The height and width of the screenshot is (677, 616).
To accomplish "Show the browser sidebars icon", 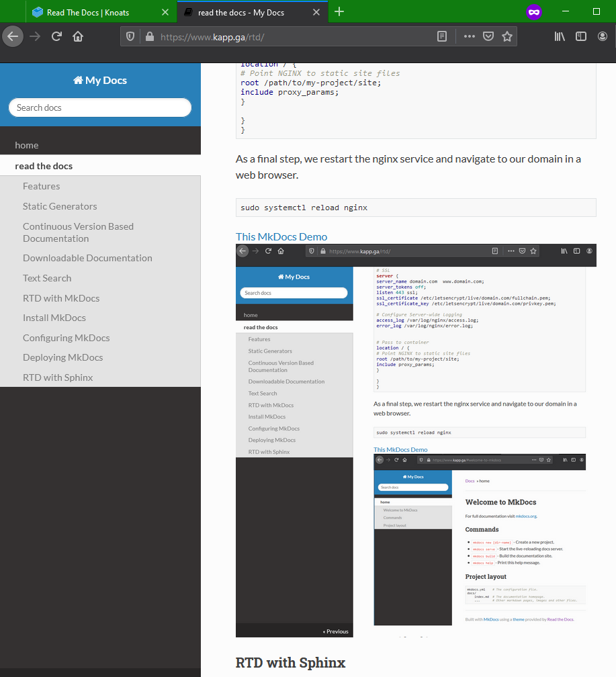I will [581, 37].
